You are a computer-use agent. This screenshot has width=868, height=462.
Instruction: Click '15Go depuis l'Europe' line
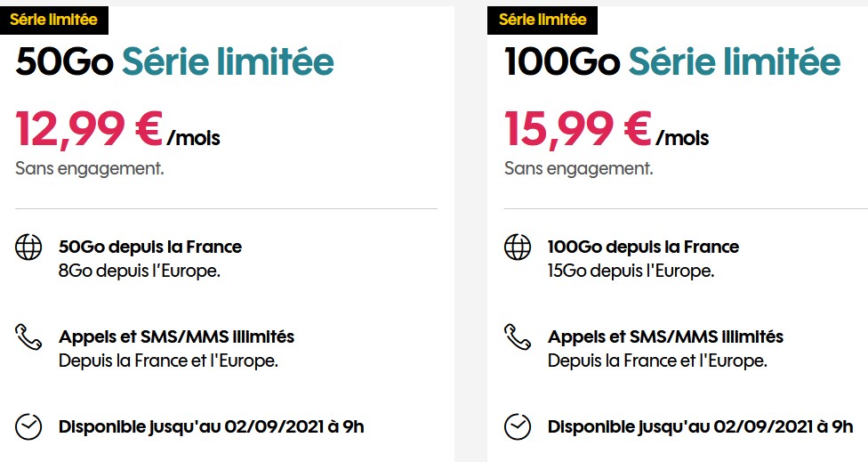[631, 271]
